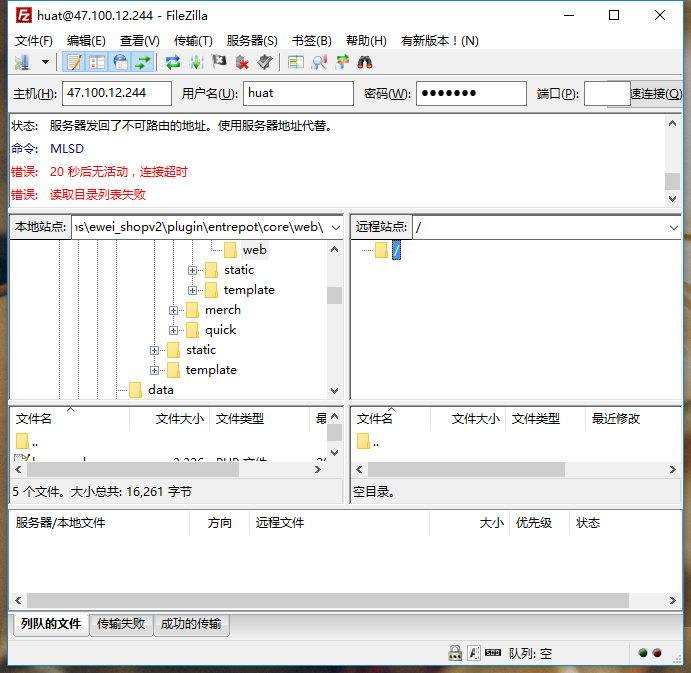Toggle transfer queue display icon
This screenshot has width=691, height=673.
pyautogui.click(x=143, y=62)
